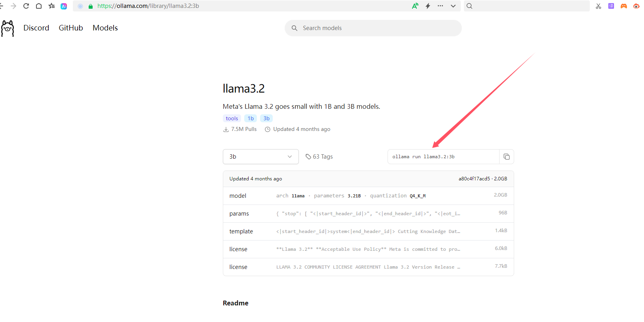
Task: Click the llama3.2 page title
Action: pyautogui.click(x=244, y=89)
